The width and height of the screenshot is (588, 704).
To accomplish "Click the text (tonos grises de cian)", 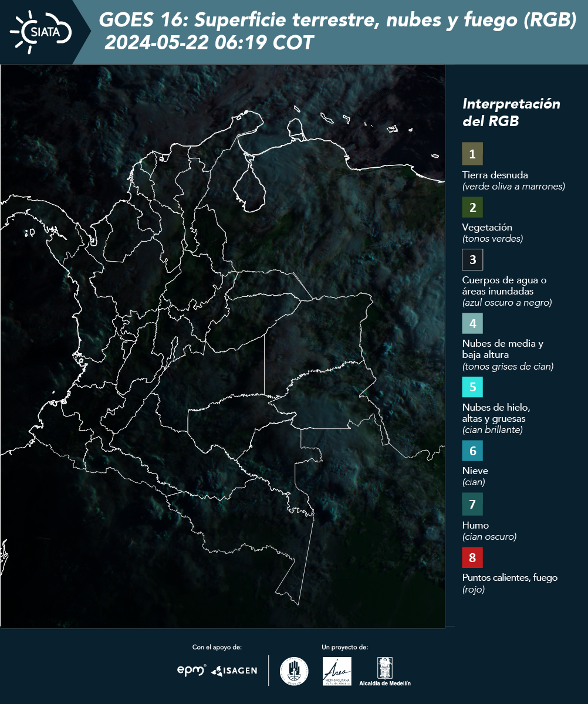I will 508,367.
